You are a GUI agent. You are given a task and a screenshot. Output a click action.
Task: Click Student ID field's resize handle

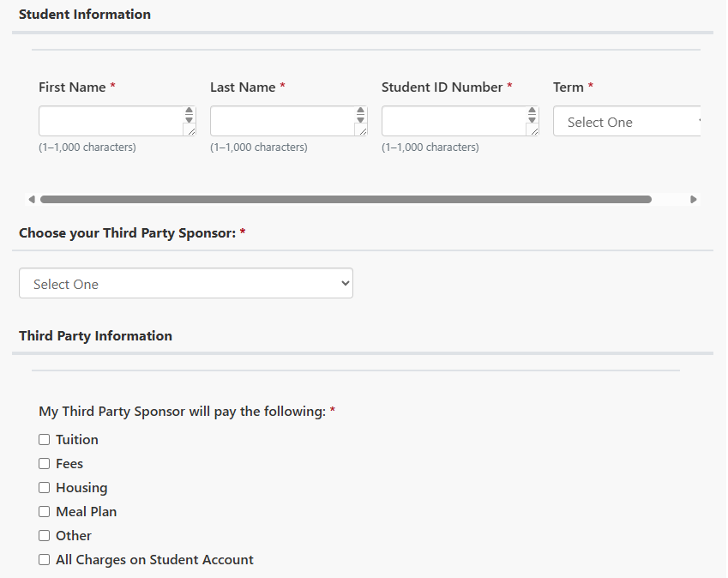534,131
